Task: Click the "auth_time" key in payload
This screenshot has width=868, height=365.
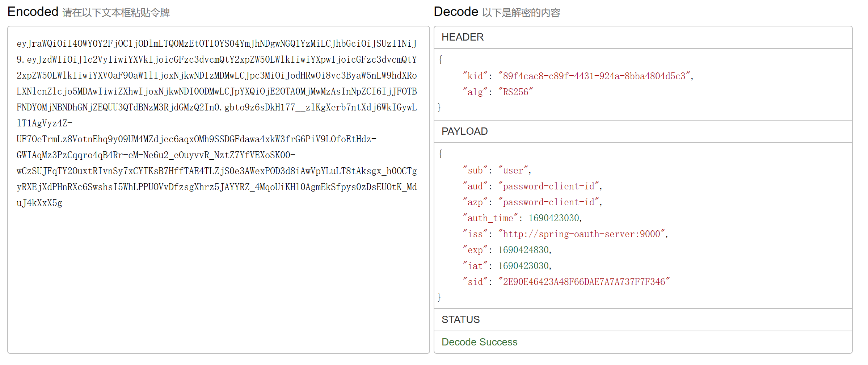Action: click(x=490, y=218)
